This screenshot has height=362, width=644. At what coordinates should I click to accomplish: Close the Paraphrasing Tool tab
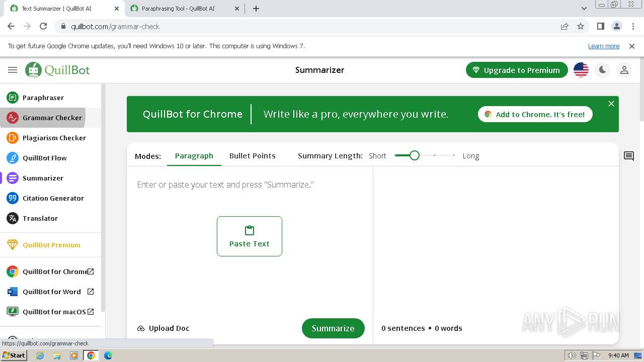pyautogui.click(x=237, y=9)
